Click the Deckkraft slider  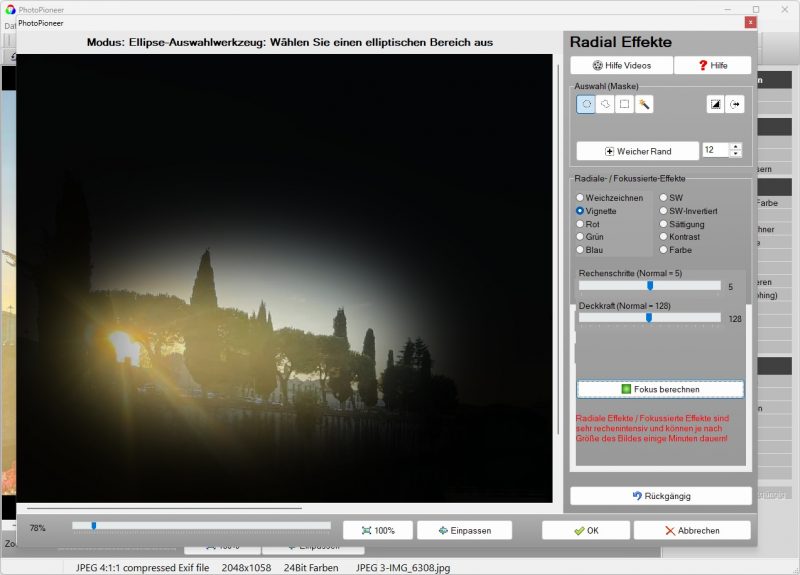649,318
